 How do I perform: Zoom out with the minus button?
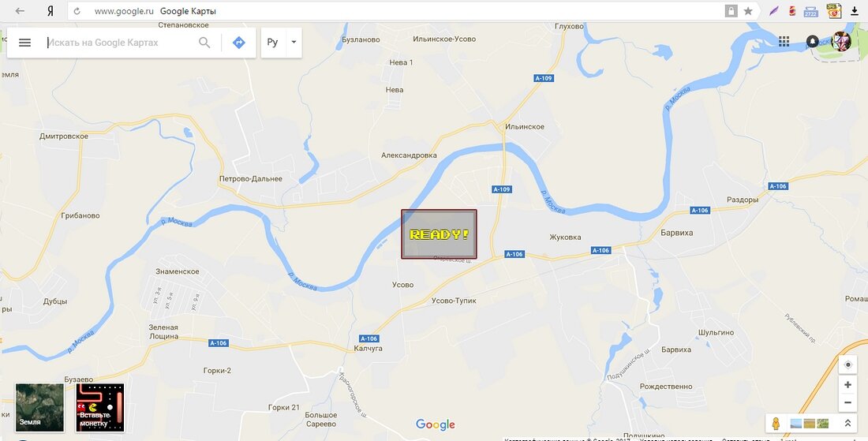tap(847, 402)
